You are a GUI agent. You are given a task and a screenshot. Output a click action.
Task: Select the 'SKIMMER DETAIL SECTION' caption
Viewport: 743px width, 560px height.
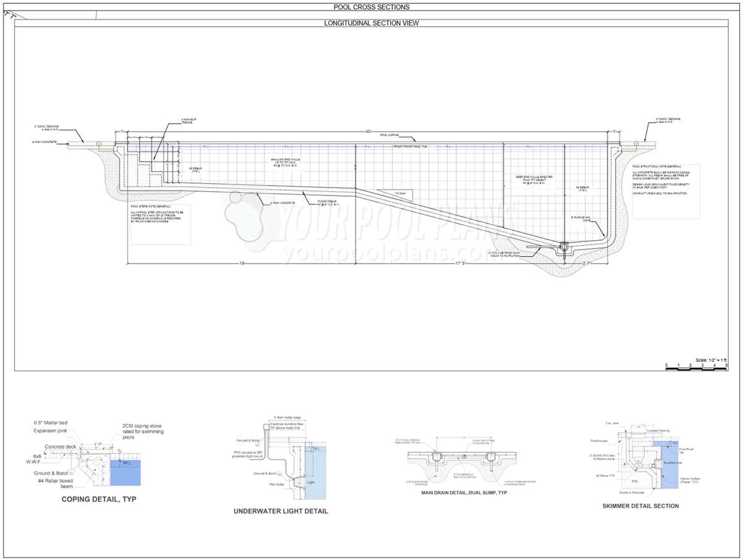(640, 506)
